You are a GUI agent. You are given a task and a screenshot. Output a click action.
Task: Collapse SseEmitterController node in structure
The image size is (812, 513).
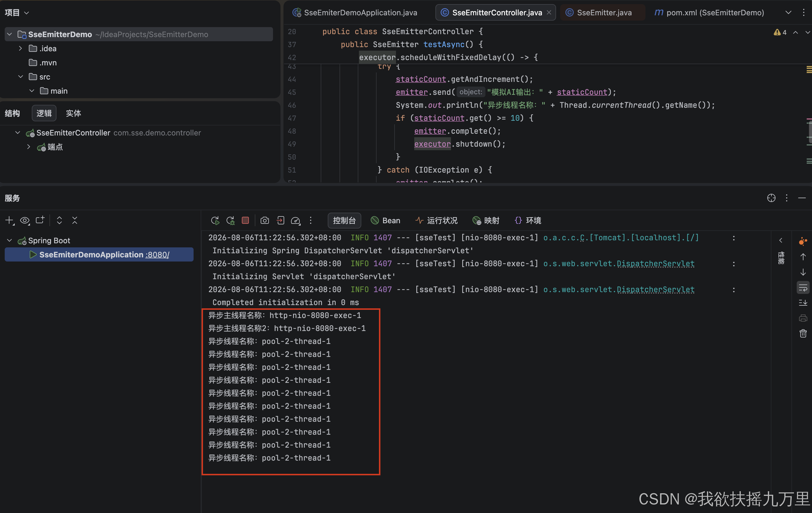tap(18, 133)
